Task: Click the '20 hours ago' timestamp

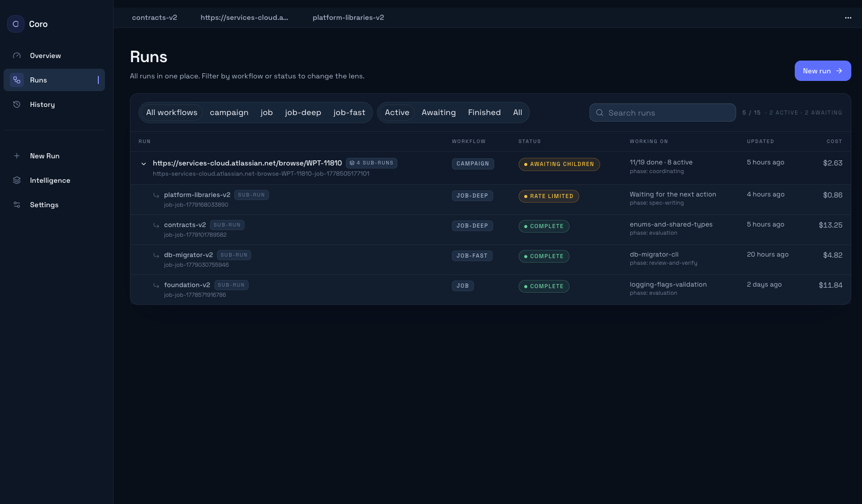Action: [x=768, y=254]
